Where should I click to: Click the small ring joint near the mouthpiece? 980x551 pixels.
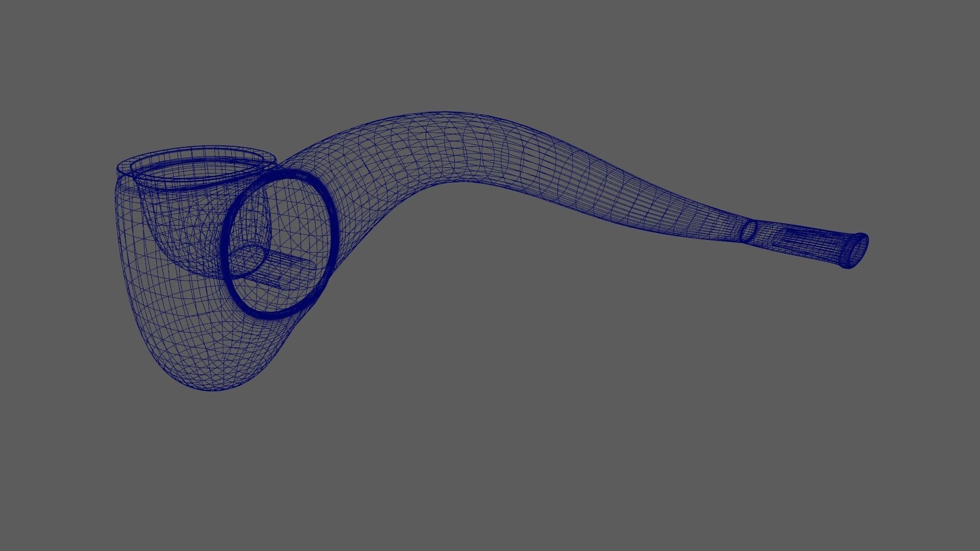(748, 232)
